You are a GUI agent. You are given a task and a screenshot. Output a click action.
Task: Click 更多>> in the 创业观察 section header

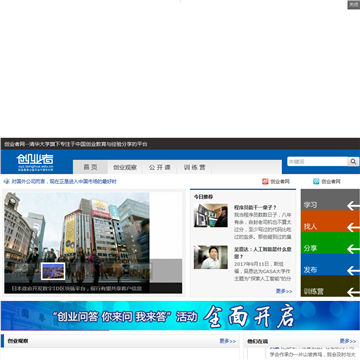tap(228, 341)
